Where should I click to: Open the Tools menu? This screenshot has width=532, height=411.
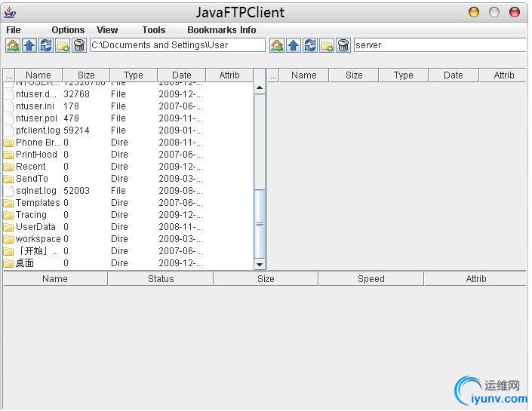click(154, 30)
